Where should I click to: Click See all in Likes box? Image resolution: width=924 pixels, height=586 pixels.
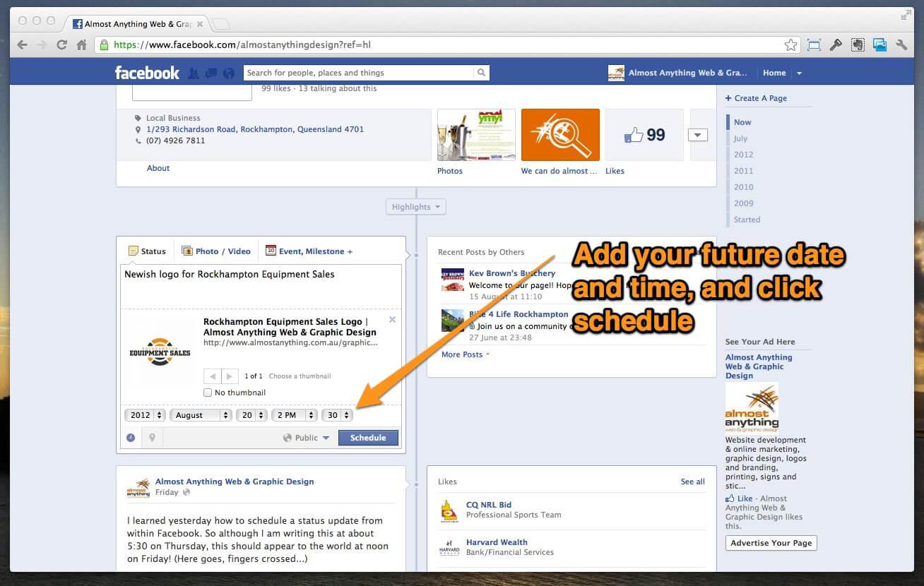coord(692,482)
